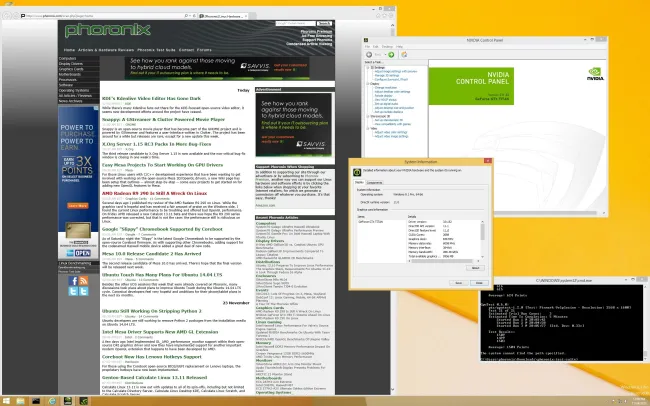Open Adjust desktop color settings task
The width and height of the screenshot is (650, 406).
pyautogui.click(x=393, y=92)
